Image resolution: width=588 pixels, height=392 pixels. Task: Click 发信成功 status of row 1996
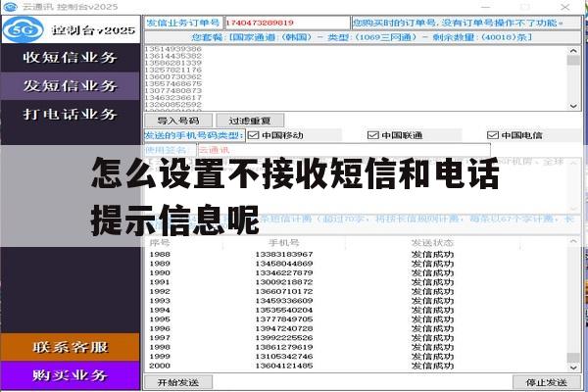tap(432, 328)
